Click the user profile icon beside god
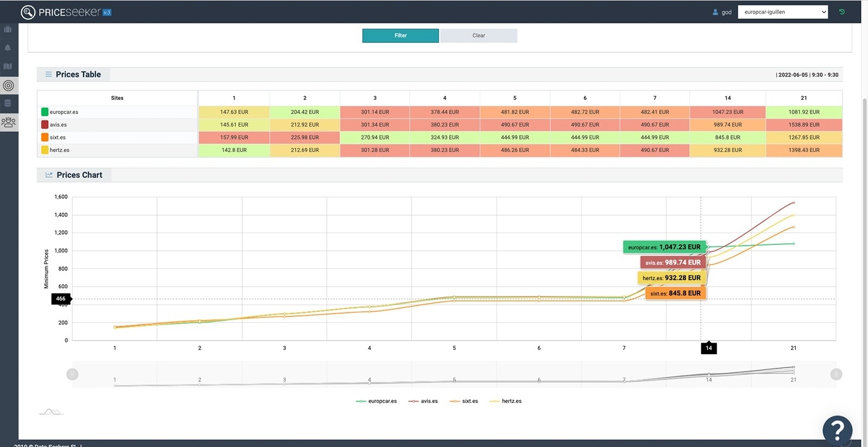The height and width of the screenshot is (447, 868). 715,12
